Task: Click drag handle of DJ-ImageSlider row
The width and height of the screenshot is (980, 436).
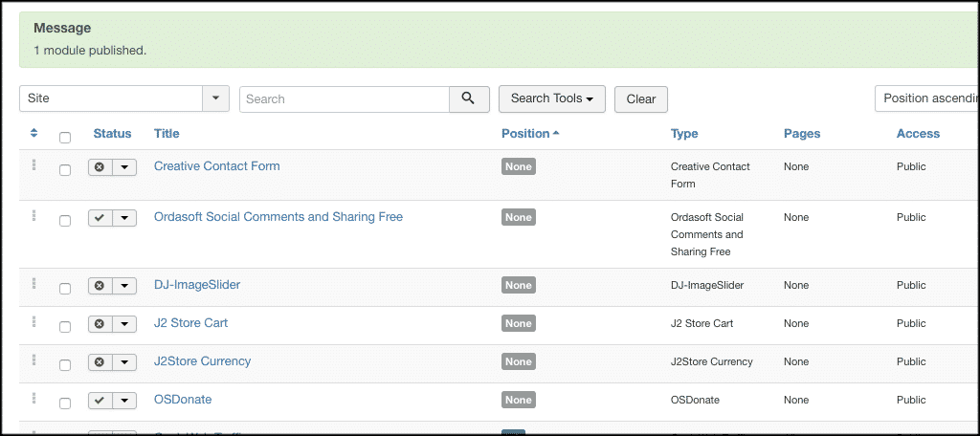Action: coord(33,284)
